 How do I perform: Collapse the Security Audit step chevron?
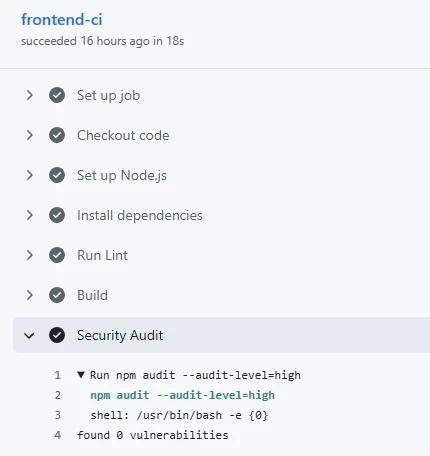click(x=29, y=336)
